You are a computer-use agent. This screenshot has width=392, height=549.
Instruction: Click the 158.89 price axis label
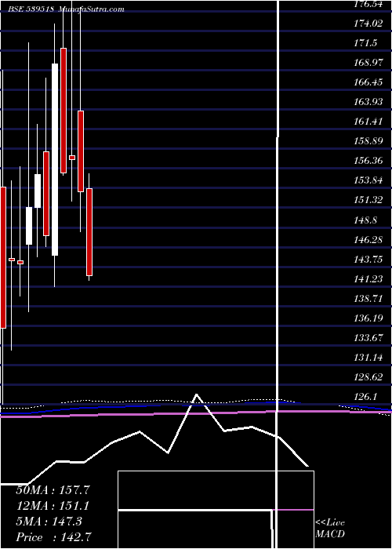368,141
